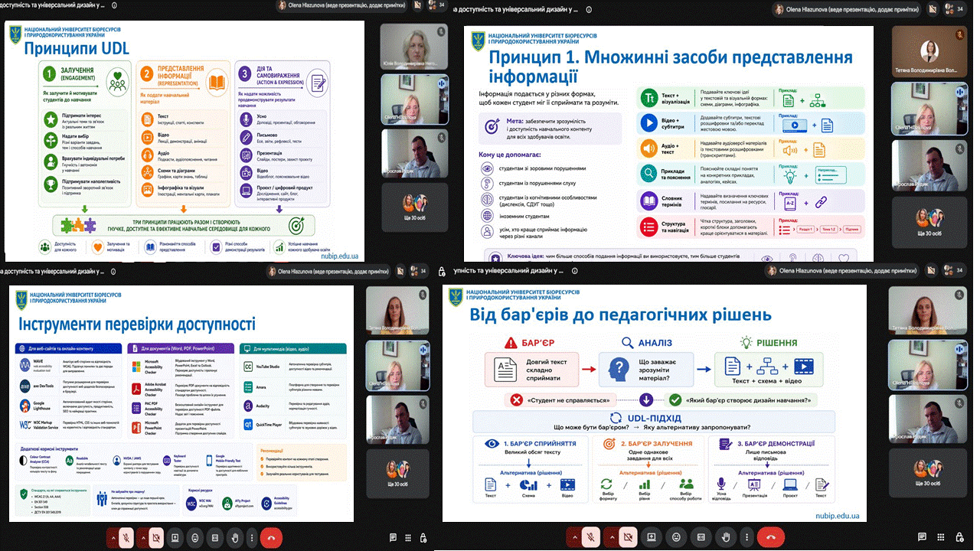Raise hand in the Інструменти перевірки доступності meeting
980x551 pixels.
coord(235,537)
